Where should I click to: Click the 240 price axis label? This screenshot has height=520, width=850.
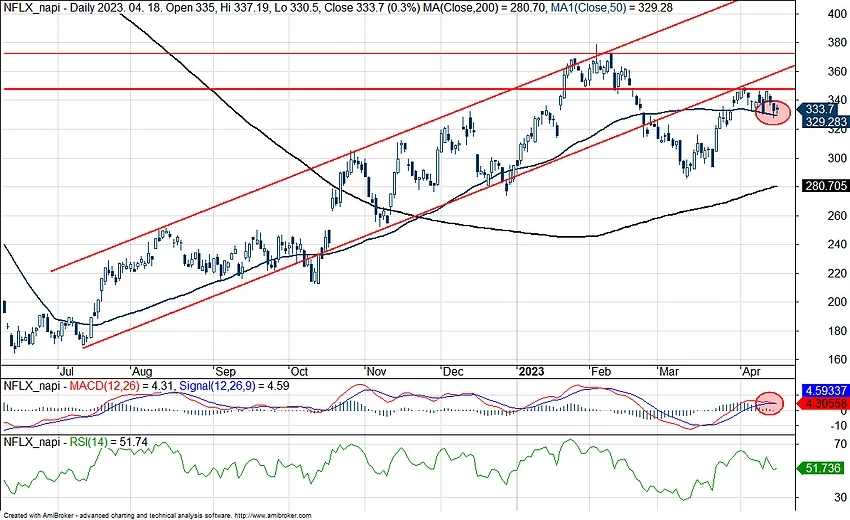pos(837,245)
